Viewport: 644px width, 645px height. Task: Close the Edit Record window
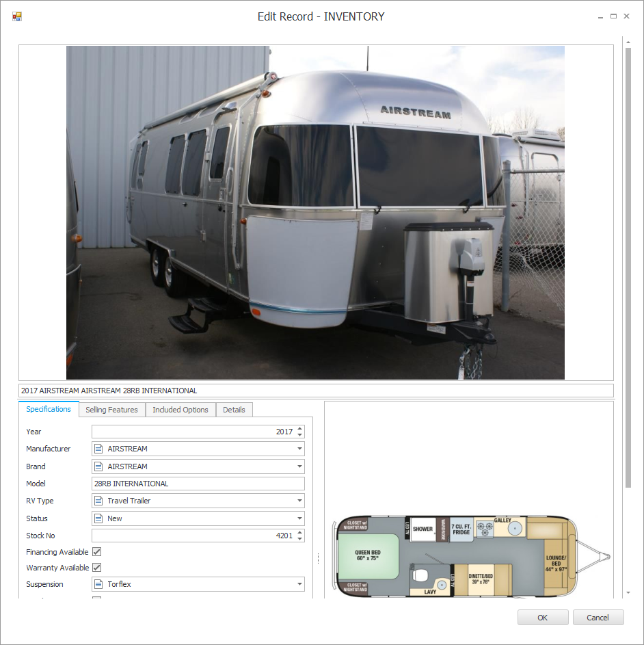pos(627,16)
